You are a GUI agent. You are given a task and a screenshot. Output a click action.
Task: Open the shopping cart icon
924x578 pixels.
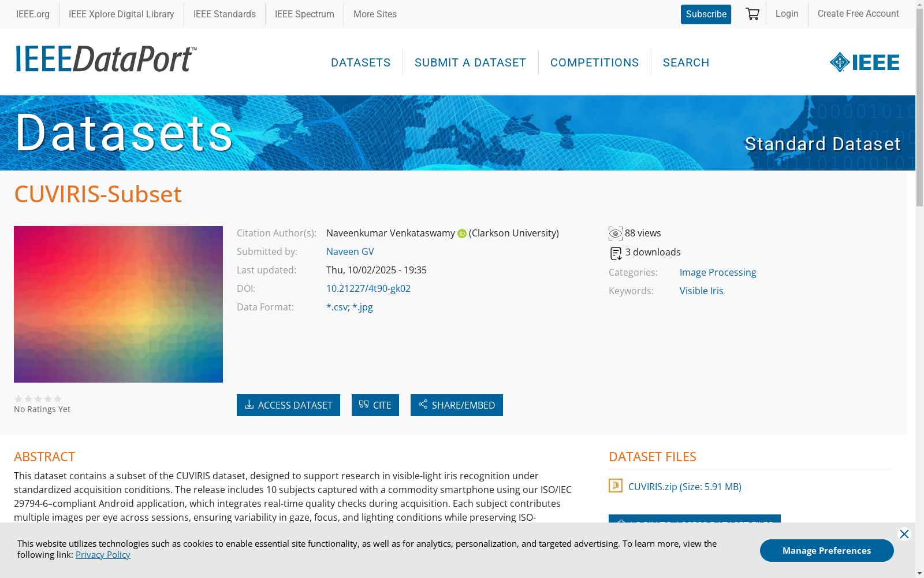pos(752,14)
